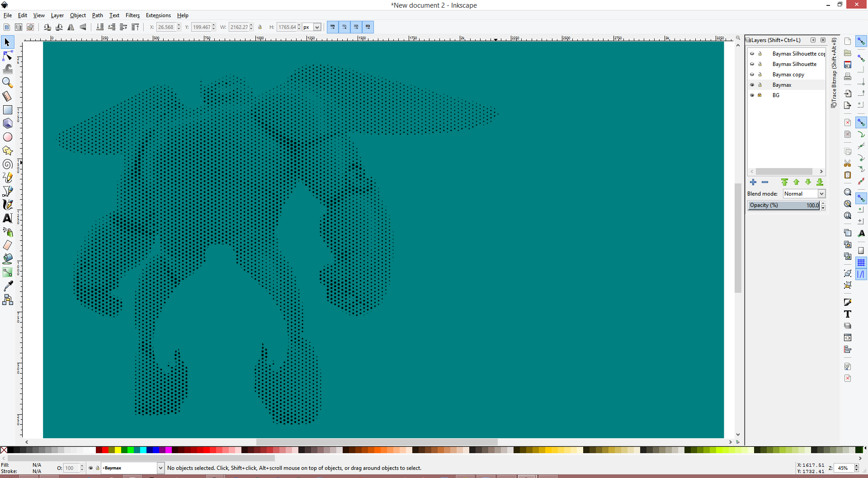Select the 3D Box tool

(7, 123)
